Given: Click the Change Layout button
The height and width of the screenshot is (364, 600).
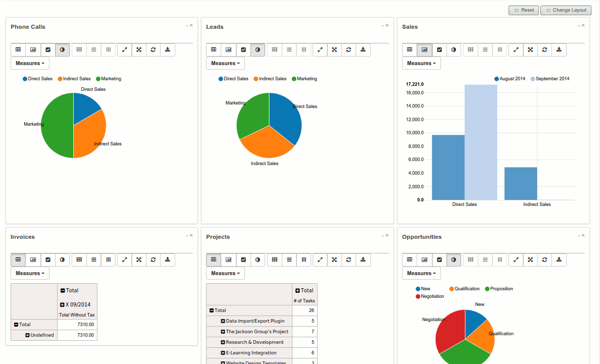Looking at the screenshot, I should pos(566,10).
